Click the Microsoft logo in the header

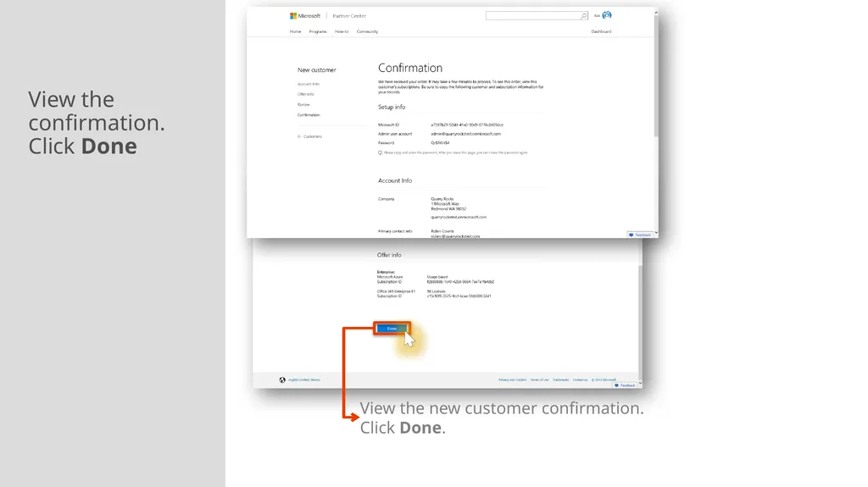305,16
